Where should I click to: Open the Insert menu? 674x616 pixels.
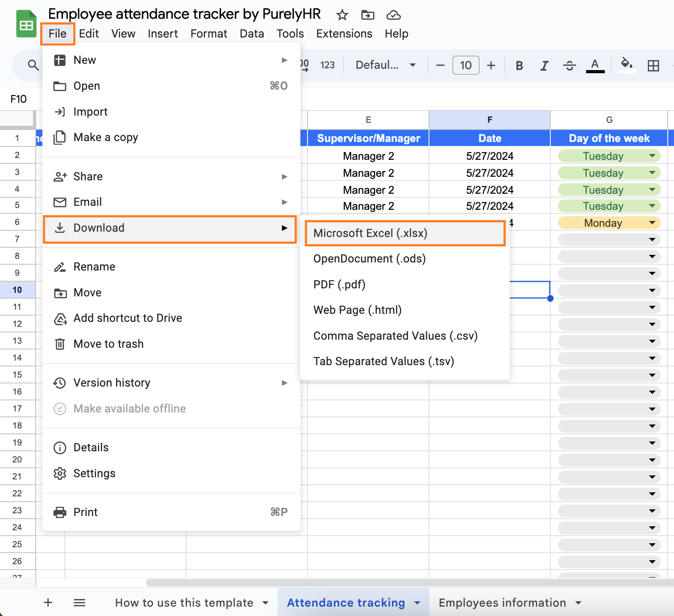click(x=162, y=33)
